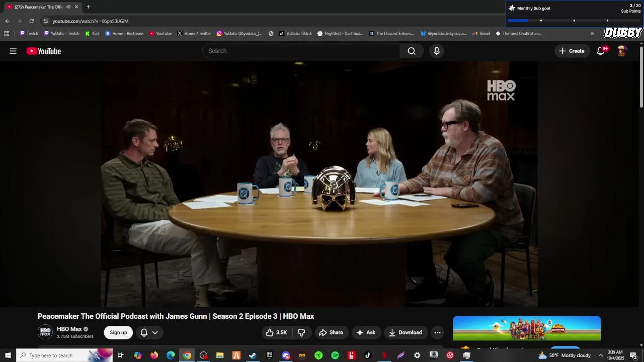
Task: Click the video player to pause
Action: click(319, 184)
